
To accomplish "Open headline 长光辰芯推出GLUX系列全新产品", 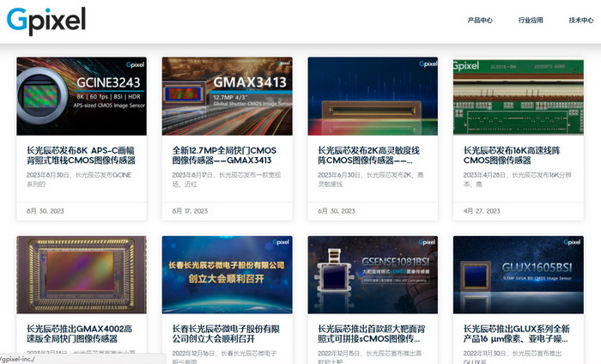I will (517, 334).
